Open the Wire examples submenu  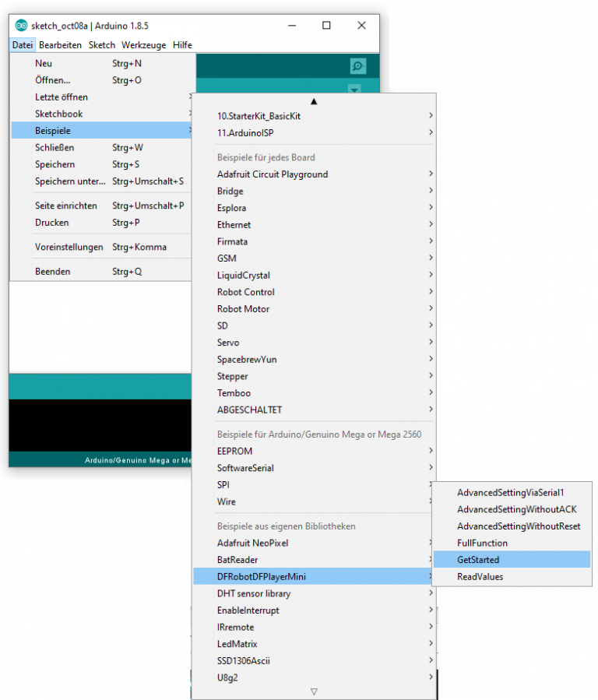pos(312,501)
